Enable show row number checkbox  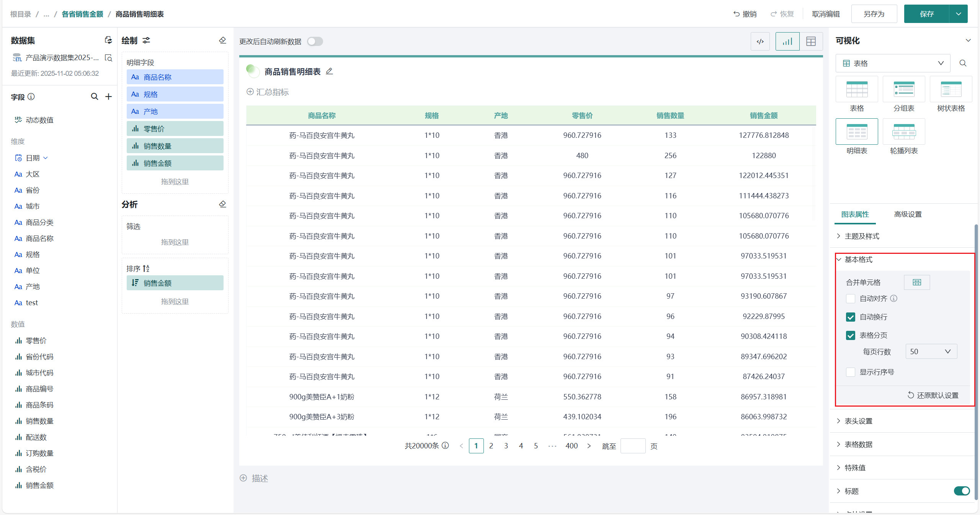850,372
